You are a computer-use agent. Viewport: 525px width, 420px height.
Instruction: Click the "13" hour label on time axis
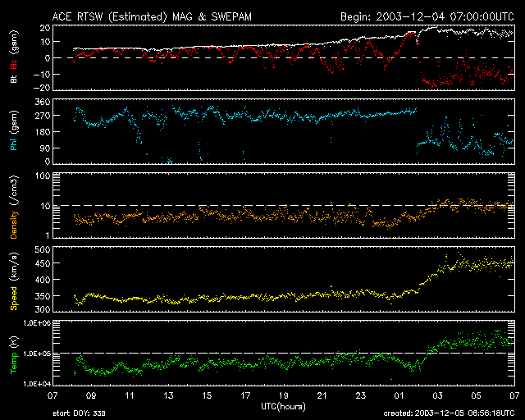tap(168, 396)
